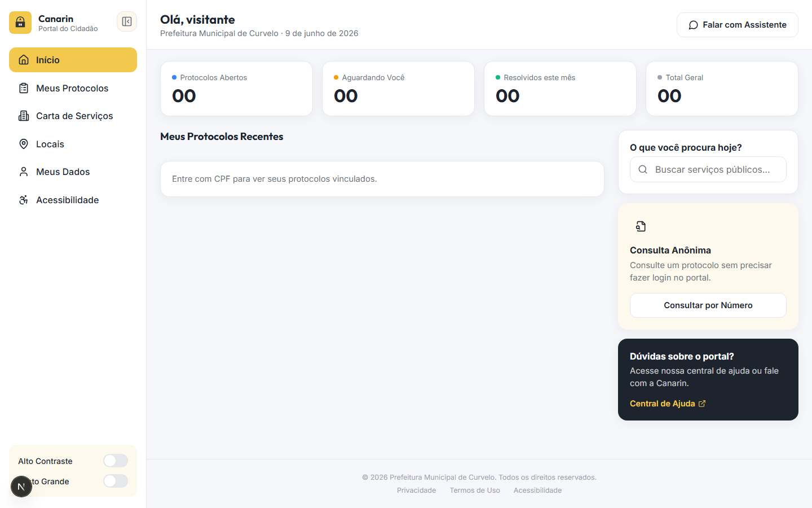Click the Protocolos Abertos card
812x508 pixels.
pos(236,89)
